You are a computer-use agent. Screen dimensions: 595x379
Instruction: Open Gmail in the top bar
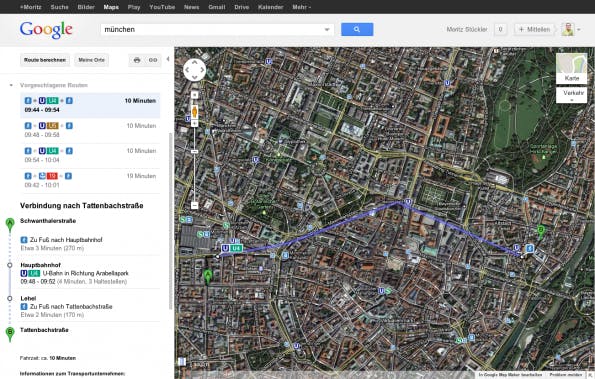(217, 7)
